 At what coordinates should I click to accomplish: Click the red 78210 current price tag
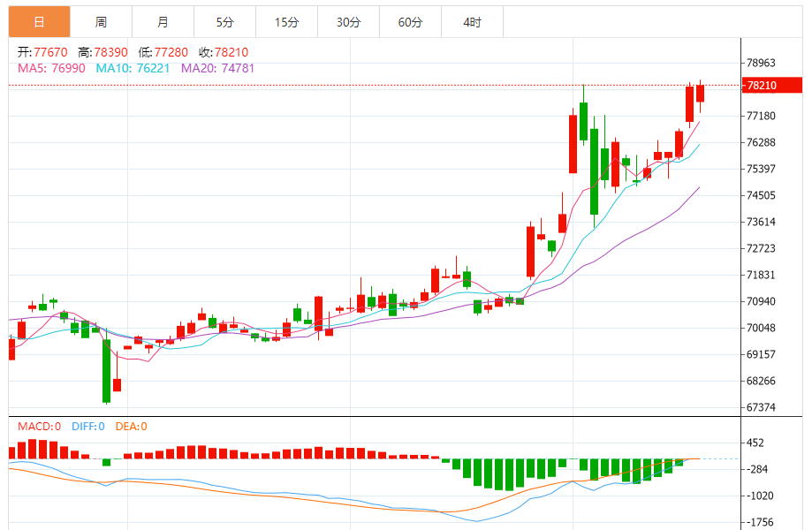click(771, 86)
